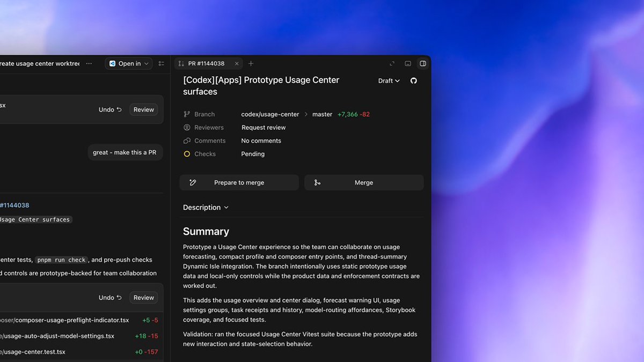Toggle the bottom panel icon
This screenshot has width=644, height=362.
[x=408, y=63]
